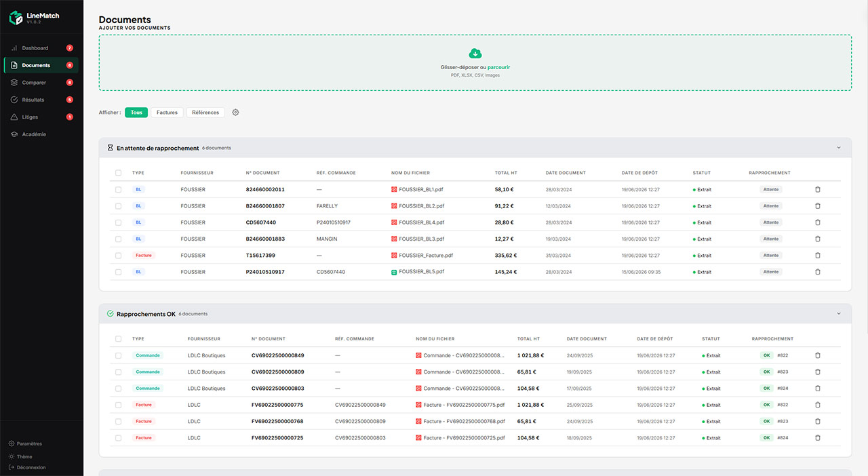Go to Comparer in the sidebar
Image resolution: width=868 pixels, height=476 pixels.
click(x=41, y=83)
